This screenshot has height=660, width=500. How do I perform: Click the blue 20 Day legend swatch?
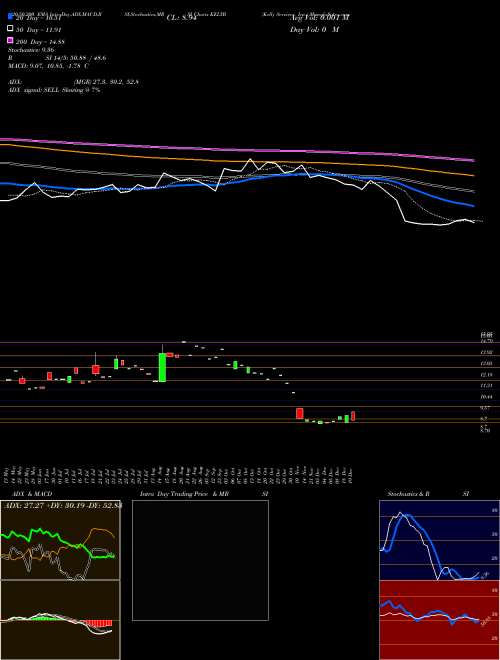[11, 16]
